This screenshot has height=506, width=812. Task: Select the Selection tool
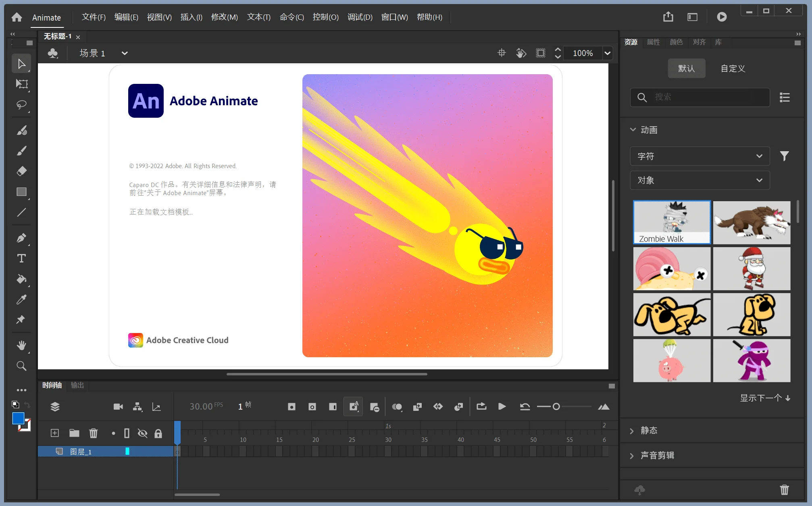[21, 63]
